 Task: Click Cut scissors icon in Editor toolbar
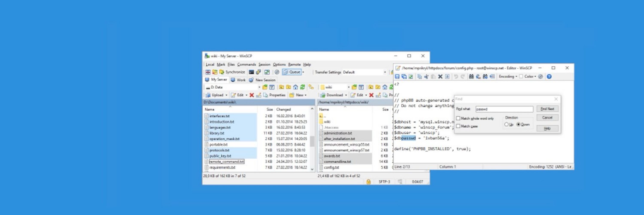click(427, 77)
